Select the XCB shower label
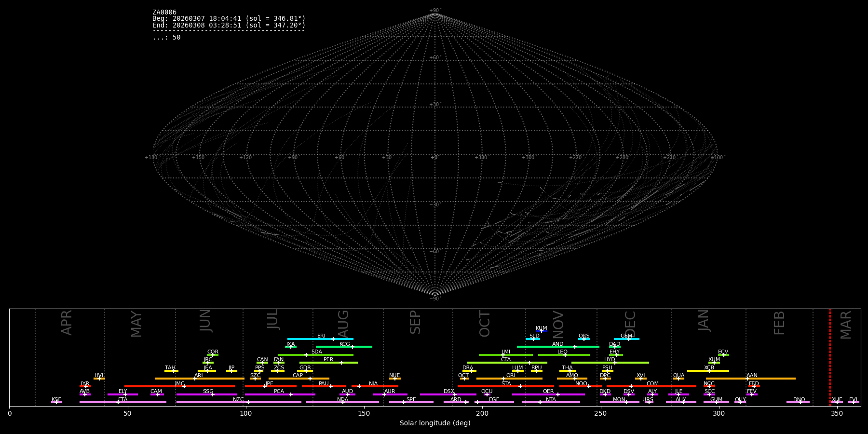The image size is (868, 434). (709, 368)
